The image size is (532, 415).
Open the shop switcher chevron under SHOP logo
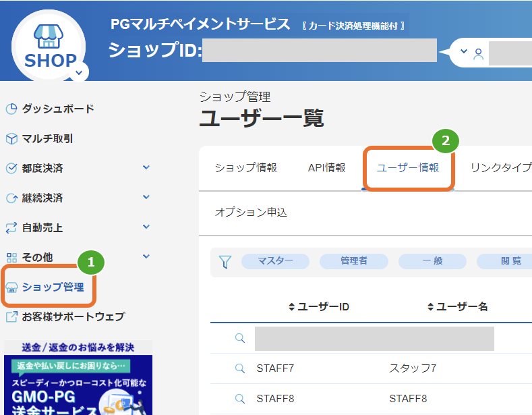pyautogui.click(x=79, y=72)
